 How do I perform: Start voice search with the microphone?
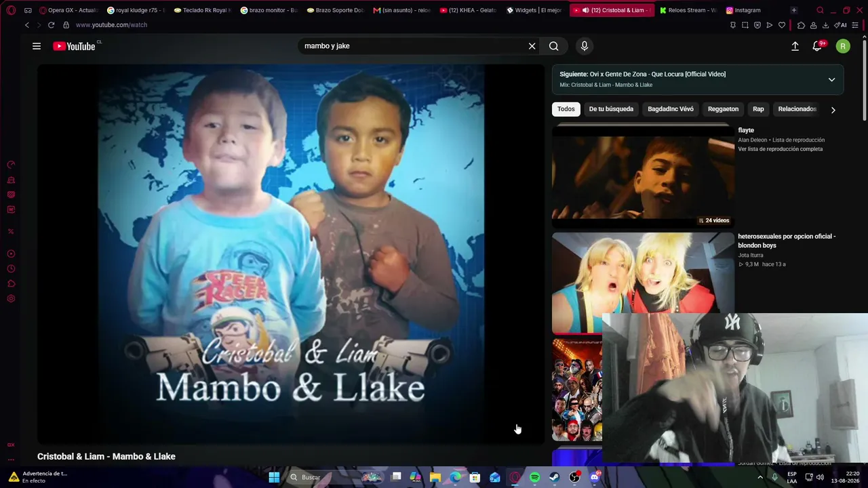585,46
